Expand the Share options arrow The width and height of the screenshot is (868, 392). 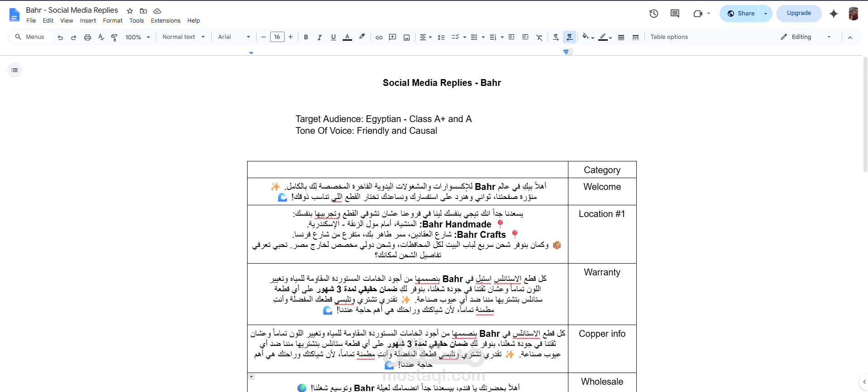(765, 14)
